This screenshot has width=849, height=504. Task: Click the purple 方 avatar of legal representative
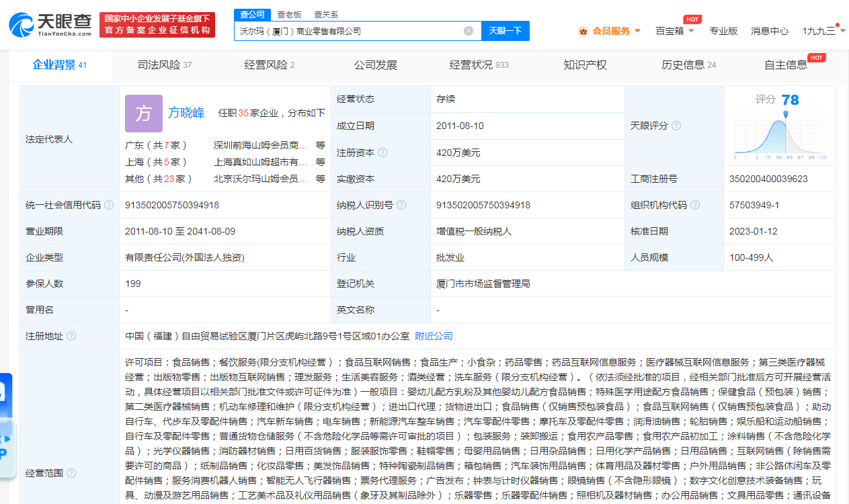click(x=143, y=114)
